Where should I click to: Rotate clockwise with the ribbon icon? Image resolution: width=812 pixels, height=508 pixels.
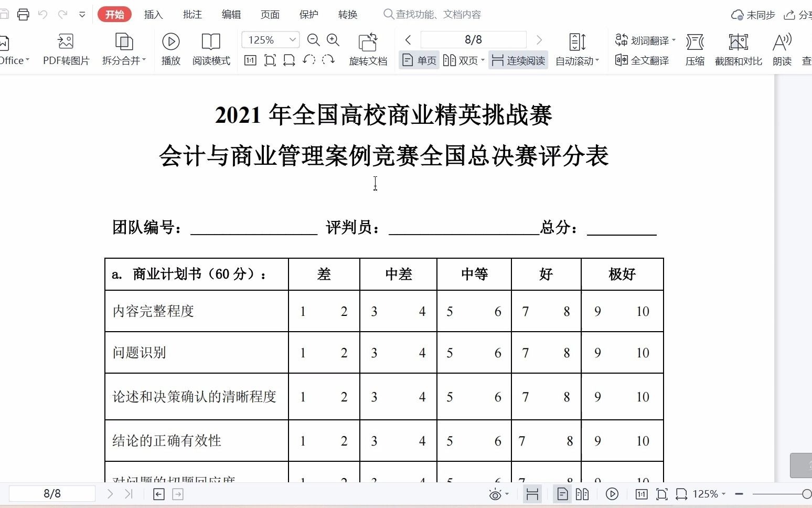coord(328,60)
